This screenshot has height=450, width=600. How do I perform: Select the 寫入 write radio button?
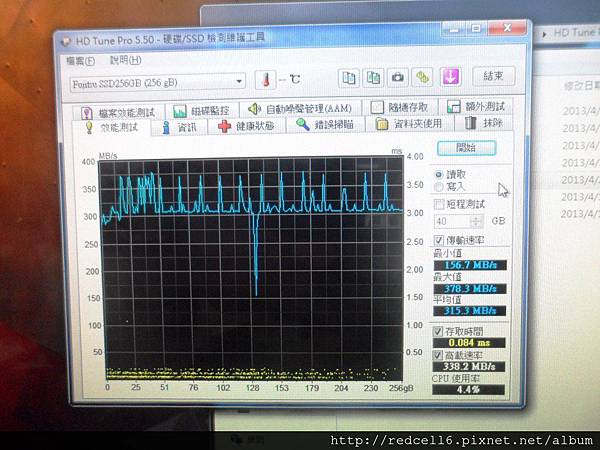(450, 187)
